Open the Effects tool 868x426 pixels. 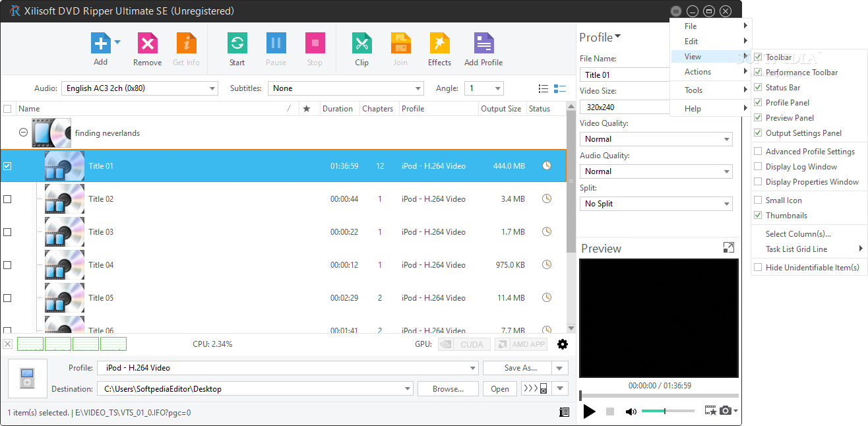440,44
